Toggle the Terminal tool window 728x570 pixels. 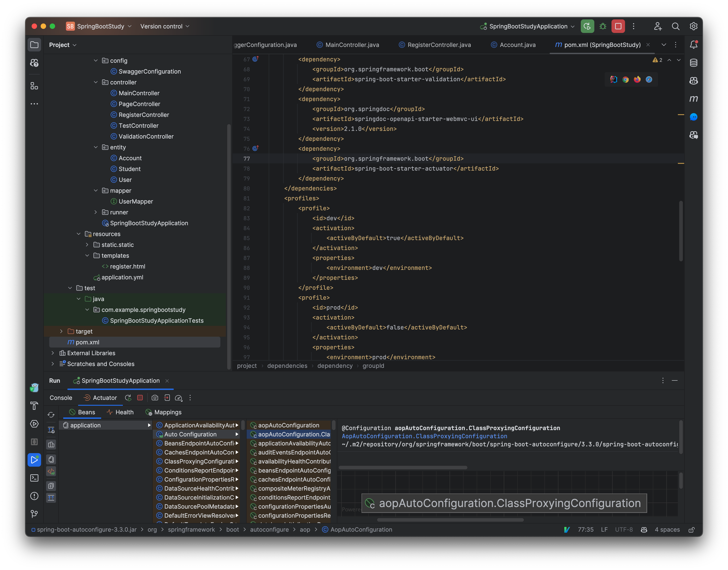[34, 478]
